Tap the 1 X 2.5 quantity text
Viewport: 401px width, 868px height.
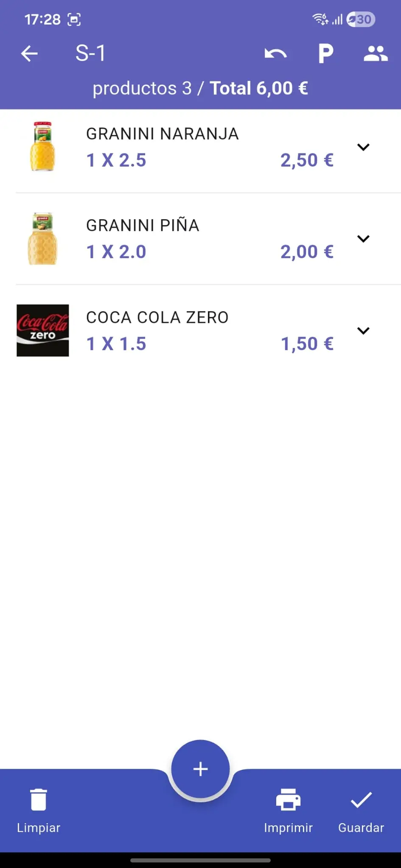(x=116, y=160)
